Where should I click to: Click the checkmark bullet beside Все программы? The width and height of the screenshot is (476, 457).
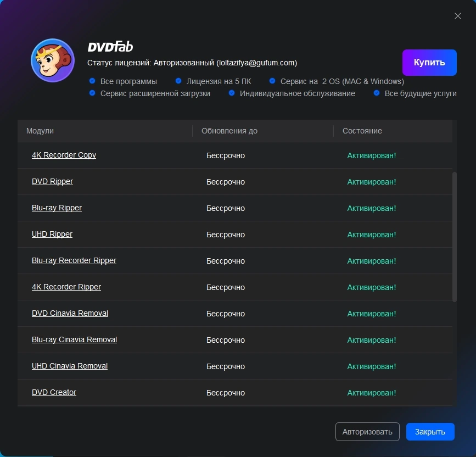pyautogui.click(x=92, y=81)
